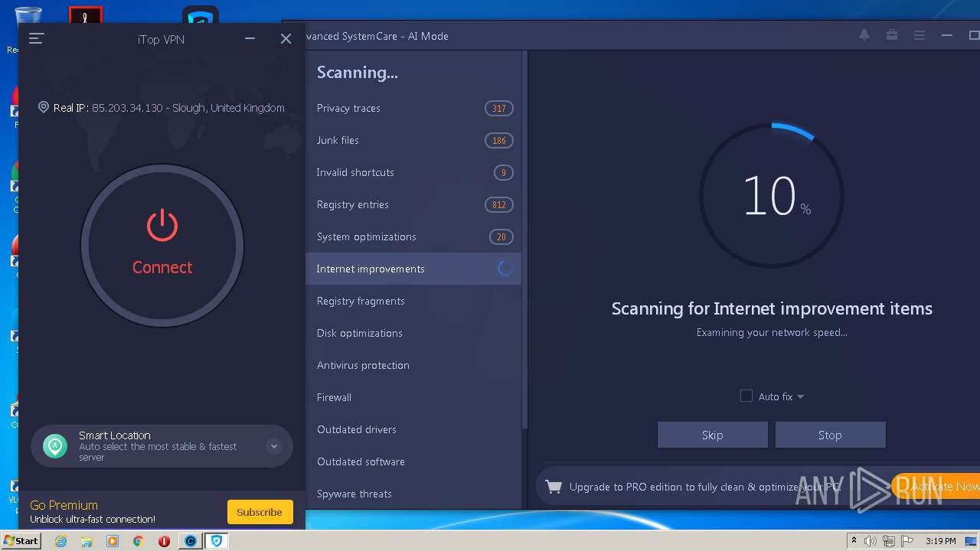The width and height of the screenshot is (980, 551).
Task: Click the Activate Now button
Action: [936, 486]
